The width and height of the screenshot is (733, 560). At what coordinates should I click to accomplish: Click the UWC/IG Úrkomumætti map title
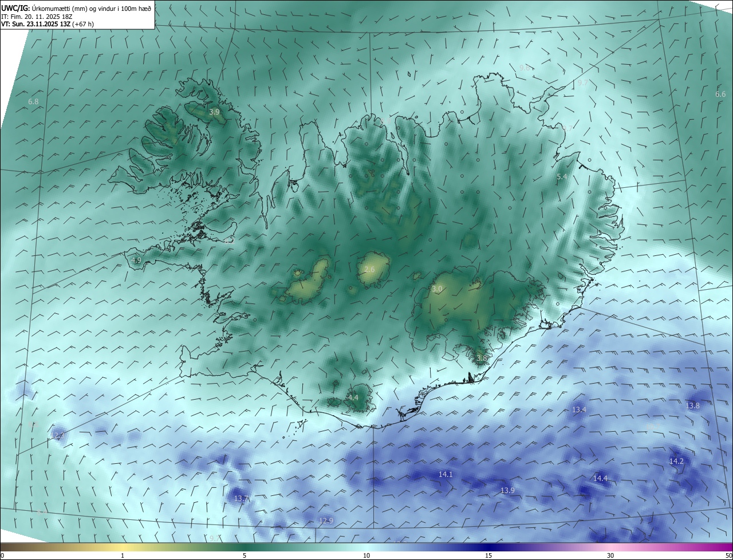[x=76, y=8]
